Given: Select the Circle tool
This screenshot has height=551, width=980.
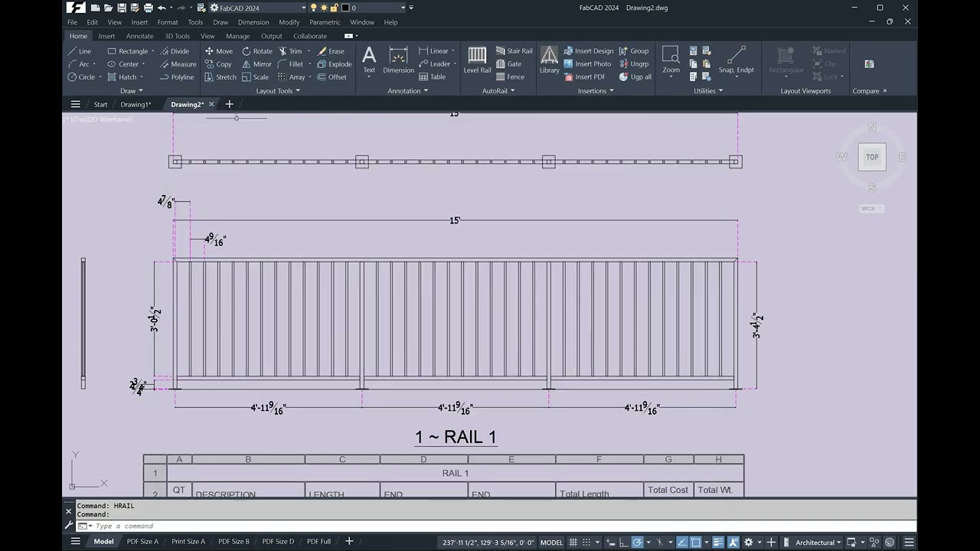Looking at the screenshot, I should pyautogui.click(x=81, y=77).
